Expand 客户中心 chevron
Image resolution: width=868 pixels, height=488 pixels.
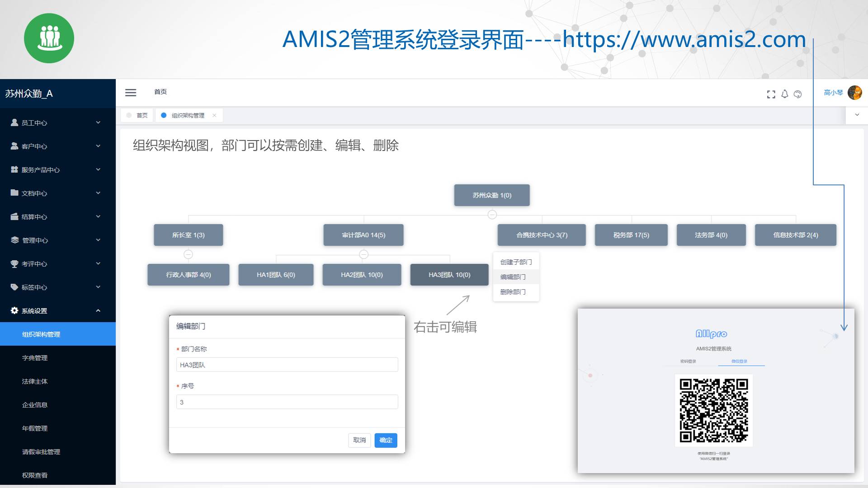[98, 146]
